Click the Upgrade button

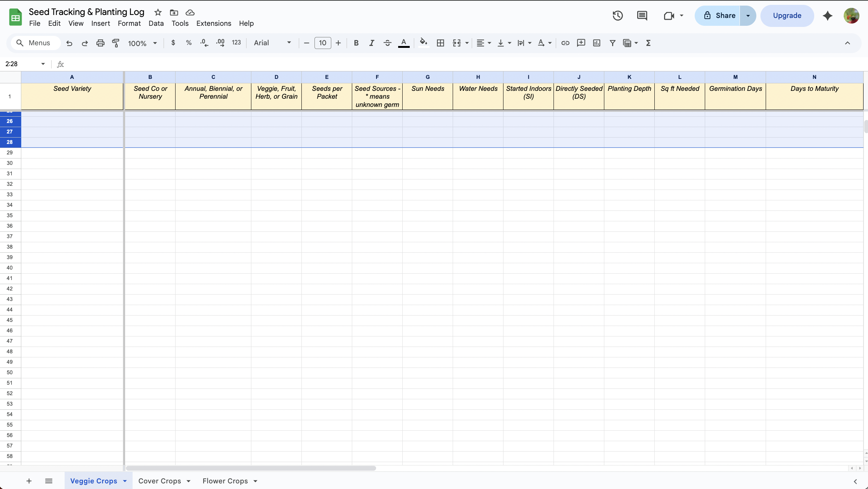coord(787,16)
